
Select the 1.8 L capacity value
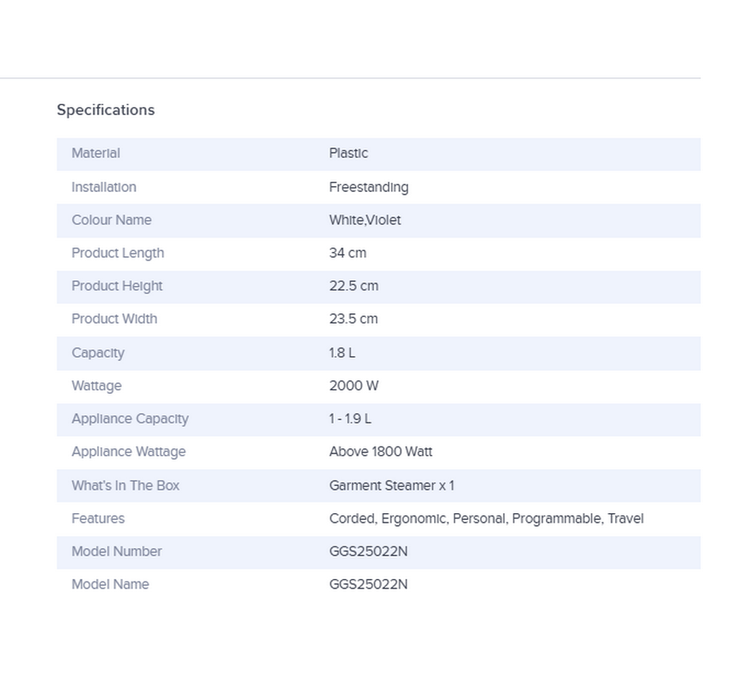[342, 353]
